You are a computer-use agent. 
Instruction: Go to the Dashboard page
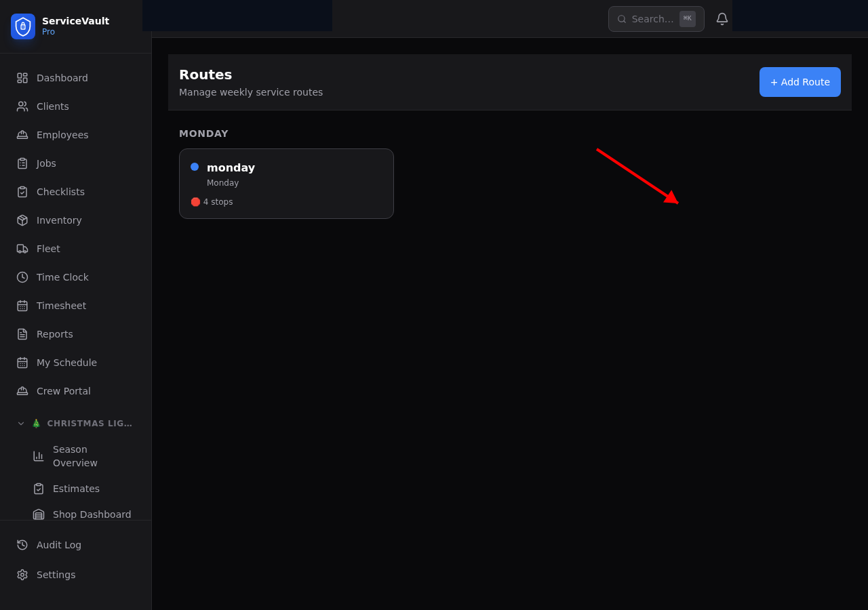[x=62, y=78]
